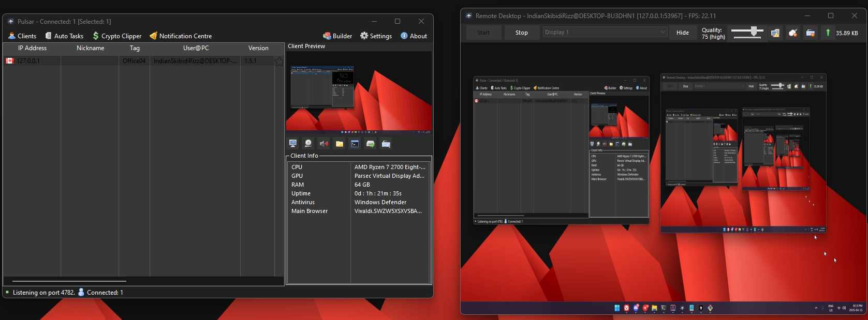Click the Client Preview thumbnail image
This screenshot has width=868, height=320.
tap(359, 93)
